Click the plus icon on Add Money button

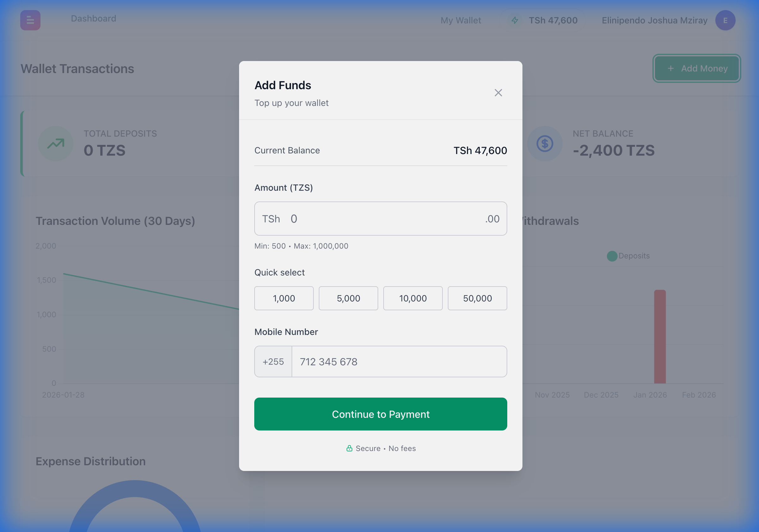pyautogui.click(x=671, y=68)
